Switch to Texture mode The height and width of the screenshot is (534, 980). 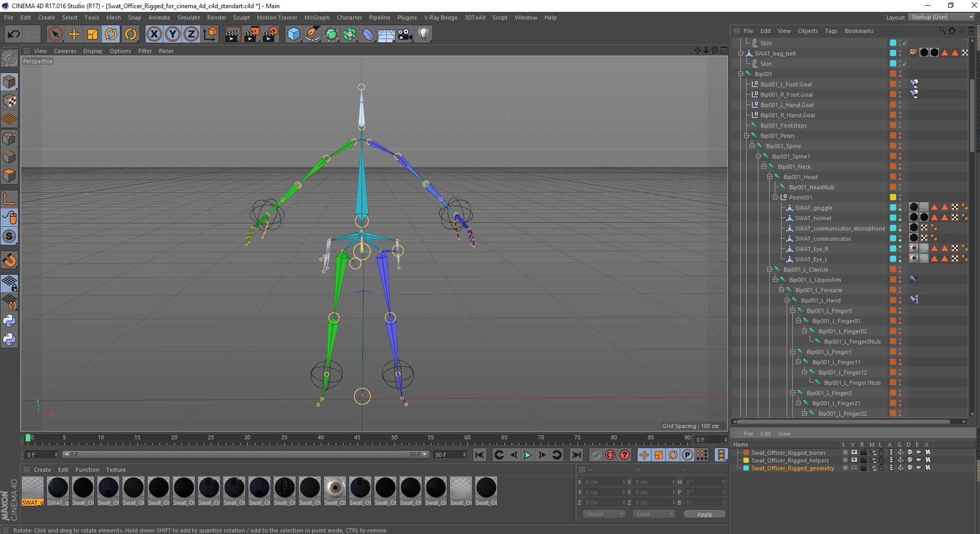pos(9,101)
